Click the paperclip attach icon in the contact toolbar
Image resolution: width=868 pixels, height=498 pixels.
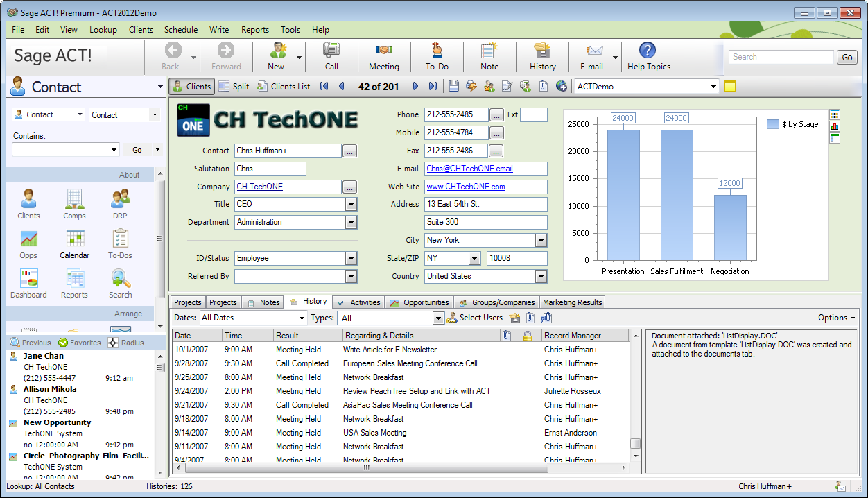(544, 87)
